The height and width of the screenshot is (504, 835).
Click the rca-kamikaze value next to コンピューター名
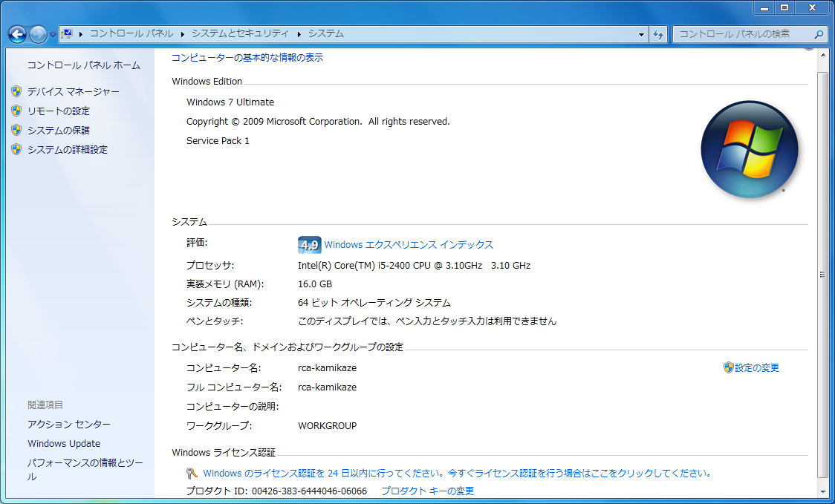tap(327, 367)
